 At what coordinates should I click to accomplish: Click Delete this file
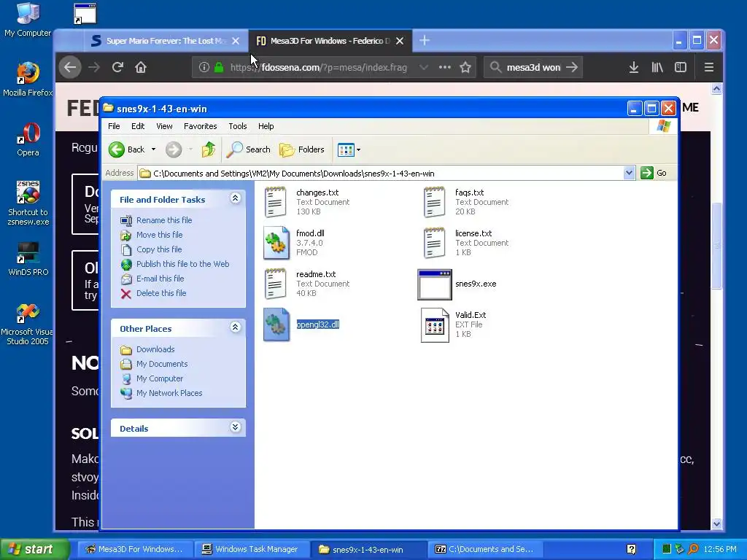pyautogui.click(x=161, y=293)
